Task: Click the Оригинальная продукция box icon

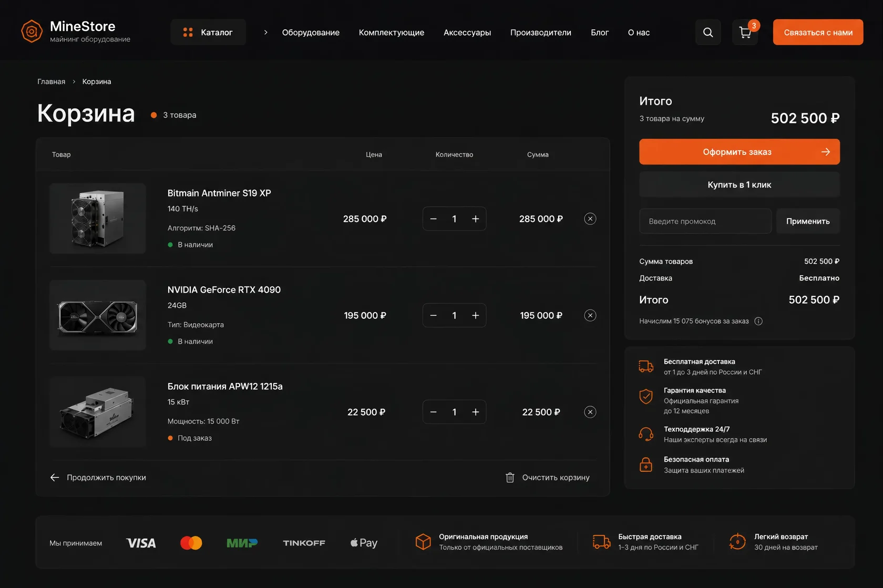Action: (x=423, y=542)
